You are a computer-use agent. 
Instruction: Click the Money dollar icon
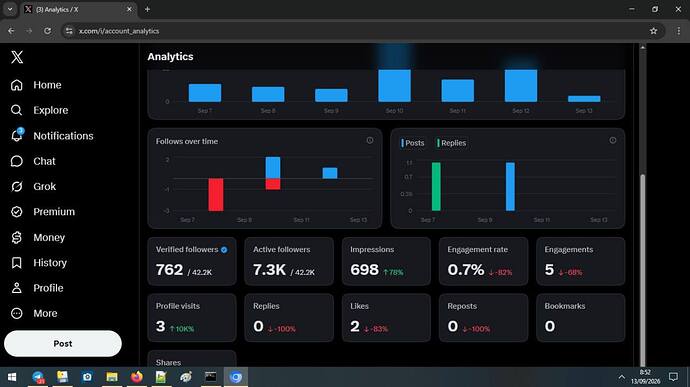tap(17, 237)
